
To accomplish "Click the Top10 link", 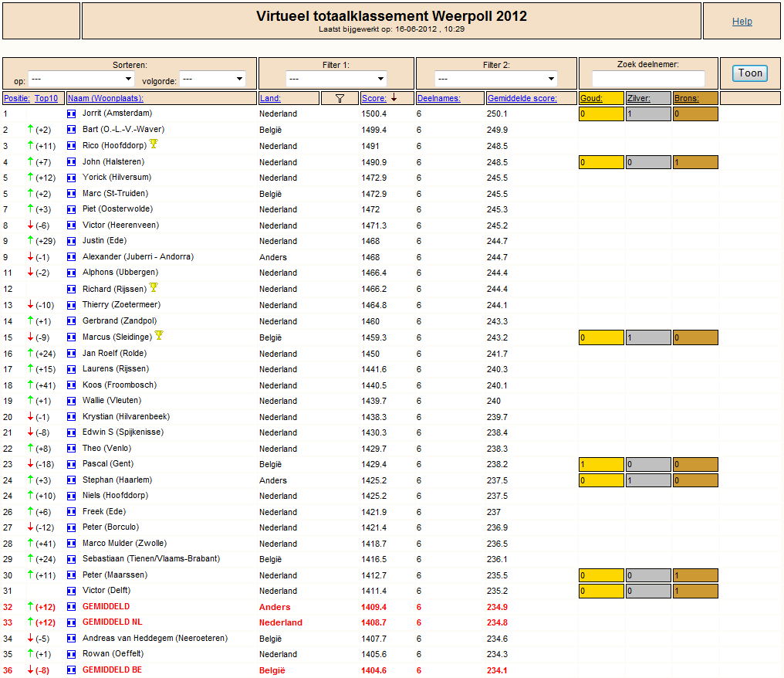I will pos(46,98).
